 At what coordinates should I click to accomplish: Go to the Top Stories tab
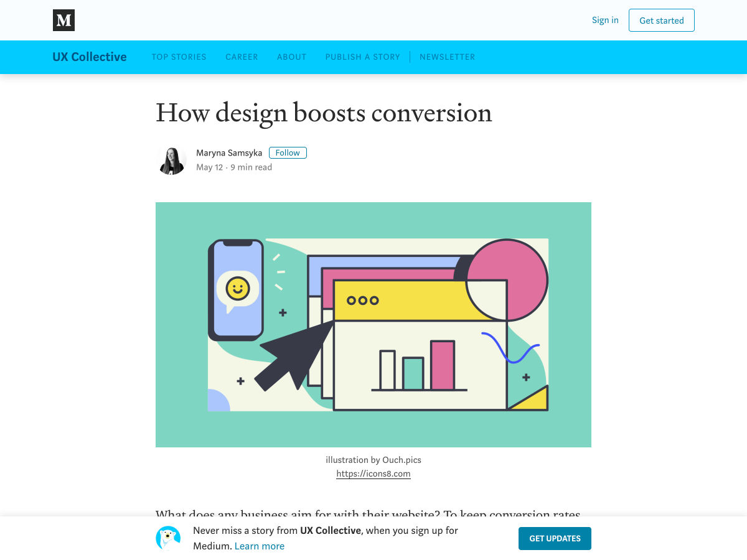[179, 57]
